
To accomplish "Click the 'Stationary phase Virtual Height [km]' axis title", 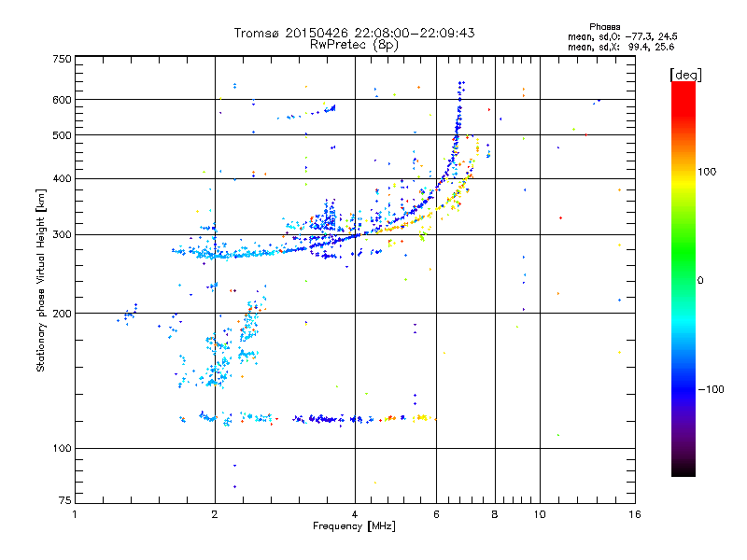I will click(41, 280).
